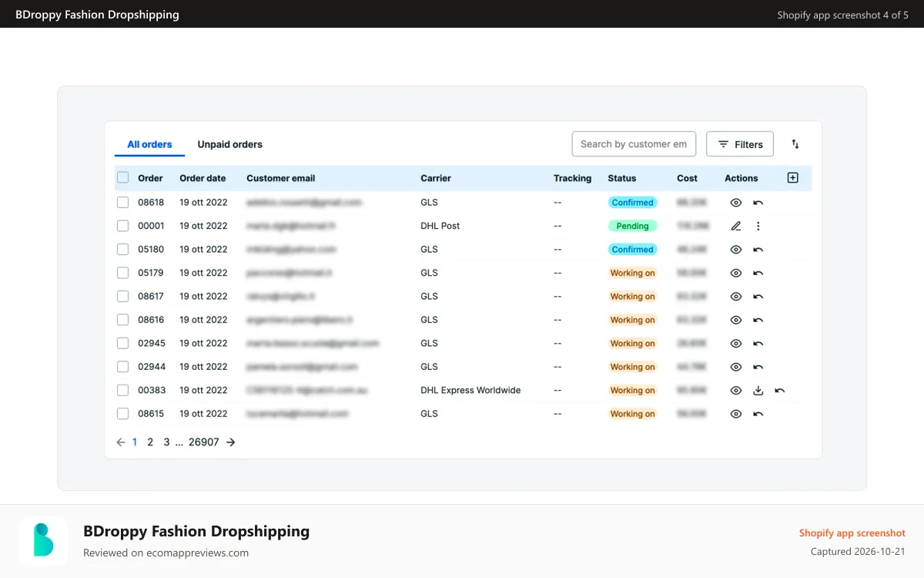Switch to the Unpaid orders tab

(x=229, y=144)
